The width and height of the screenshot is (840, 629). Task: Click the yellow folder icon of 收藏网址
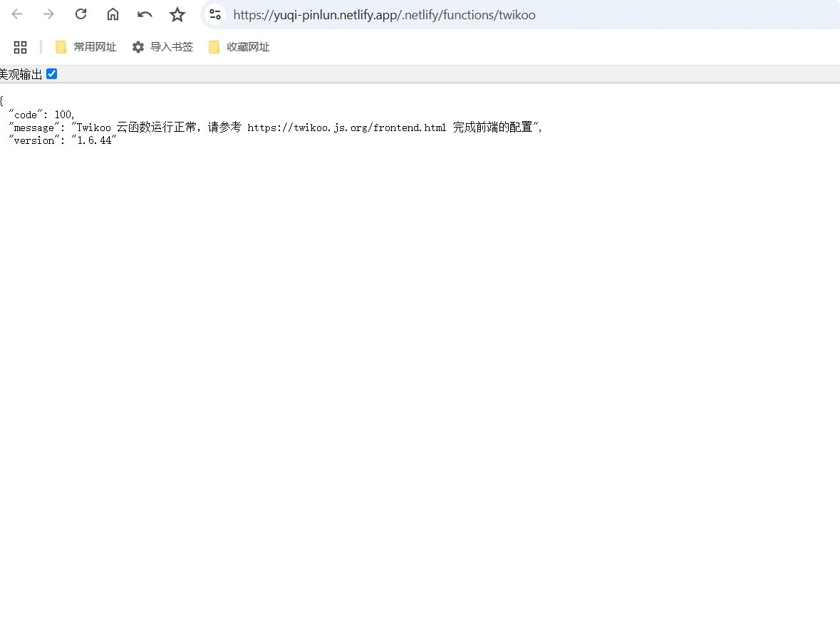(x=214, y=47)
